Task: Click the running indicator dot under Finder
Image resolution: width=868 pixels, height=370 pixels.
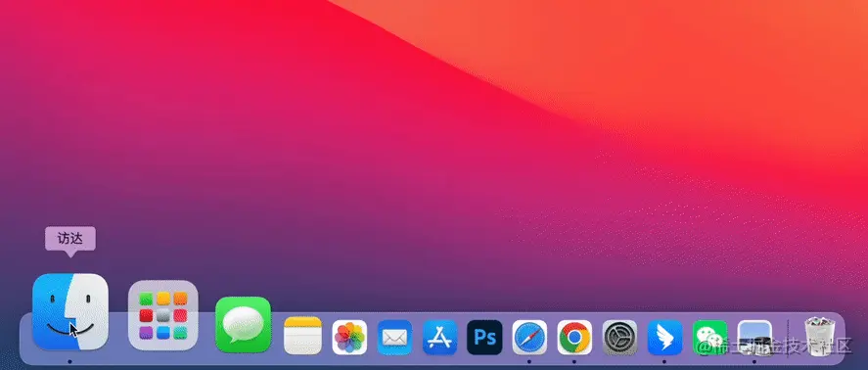Action: tap(69, 362)
